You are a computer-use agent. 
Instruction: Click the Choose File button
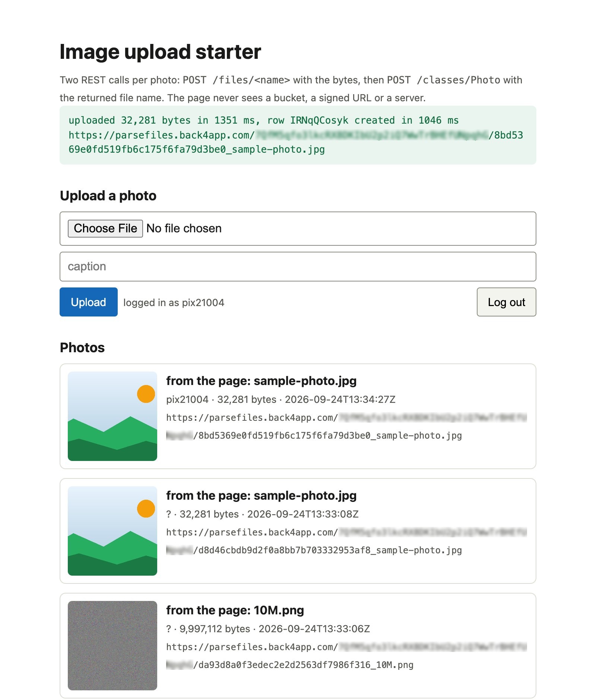click(x=105, y=228)
